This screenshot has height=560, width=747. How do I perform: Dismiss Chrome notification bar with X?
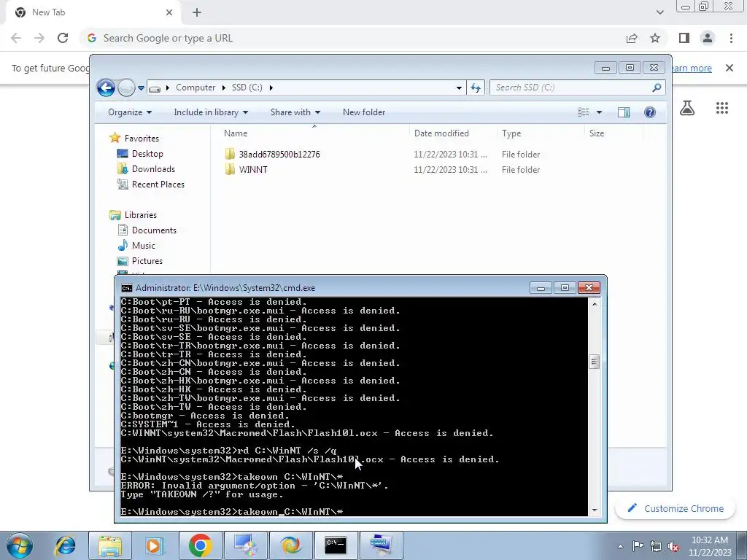click(x=729, y=68)
